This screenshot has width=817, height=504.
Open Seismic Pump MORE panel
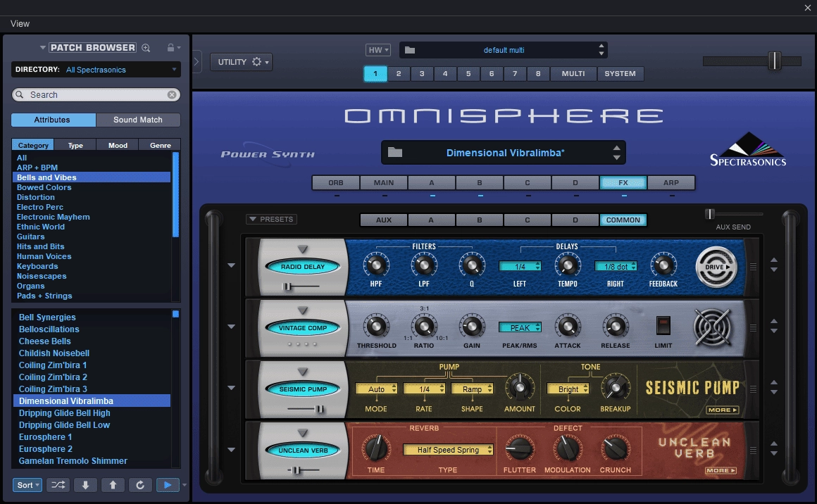[x=722, y=410]
